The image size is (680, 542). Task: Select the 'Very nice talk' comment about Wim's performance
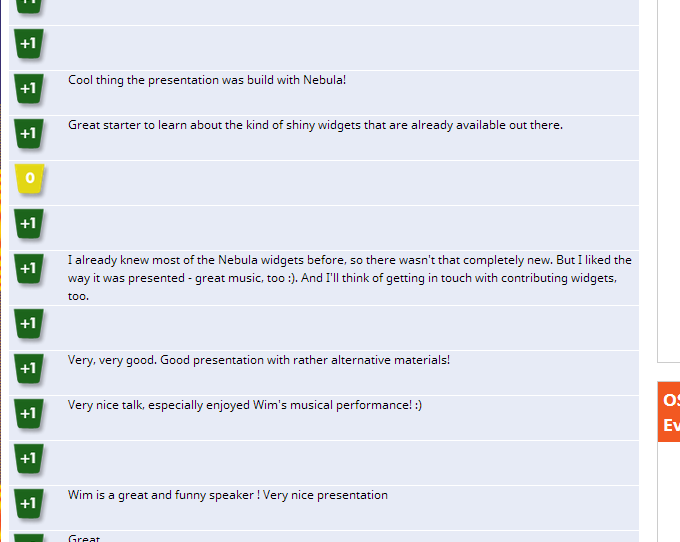(245, 405)
